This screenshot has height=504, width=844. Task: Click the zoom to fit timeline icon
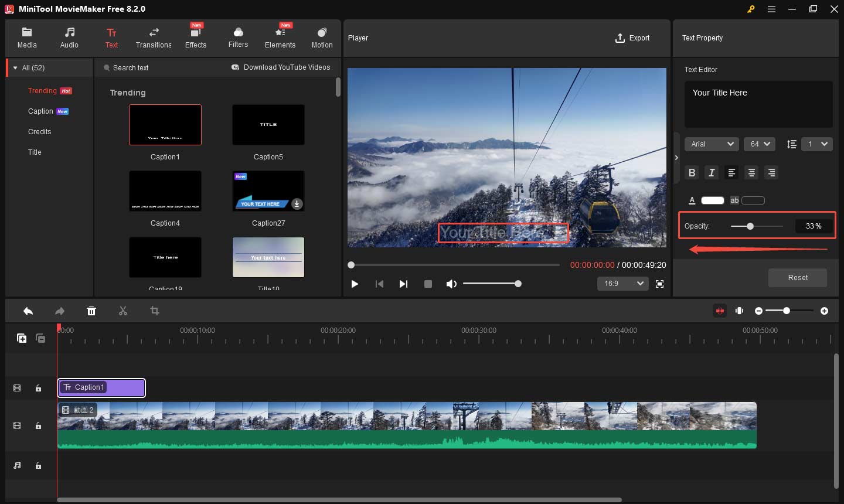(x=740, y=311)
